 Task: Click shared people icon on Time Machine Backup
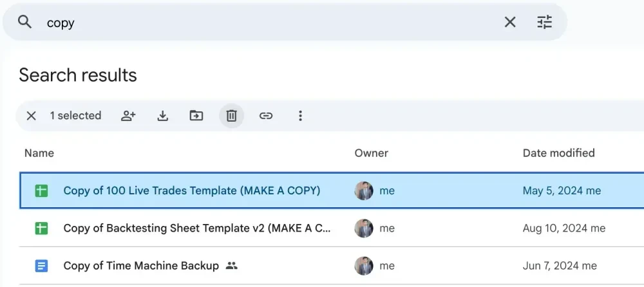[x=232, y=266]
